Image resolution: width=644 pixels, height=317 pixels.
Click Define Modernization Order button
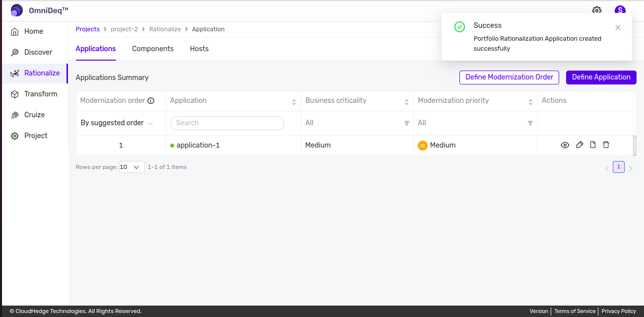pyautogui.click(x=509, y=78)
